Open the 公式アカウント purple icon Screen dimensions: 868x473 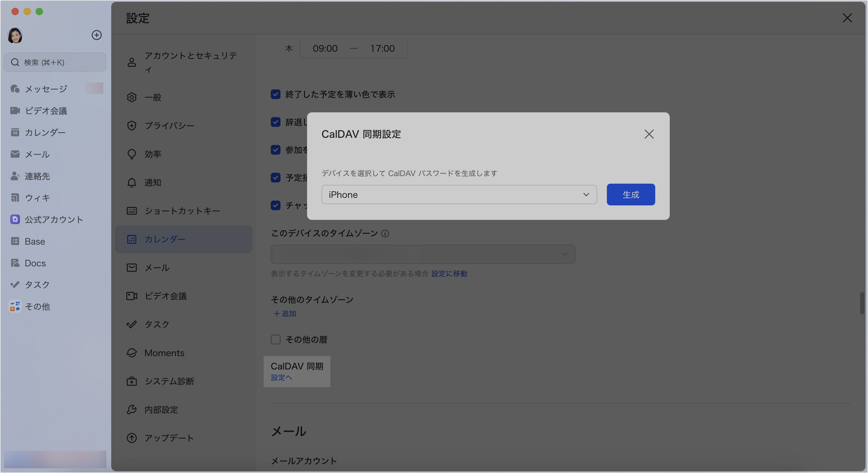[15, 220]
